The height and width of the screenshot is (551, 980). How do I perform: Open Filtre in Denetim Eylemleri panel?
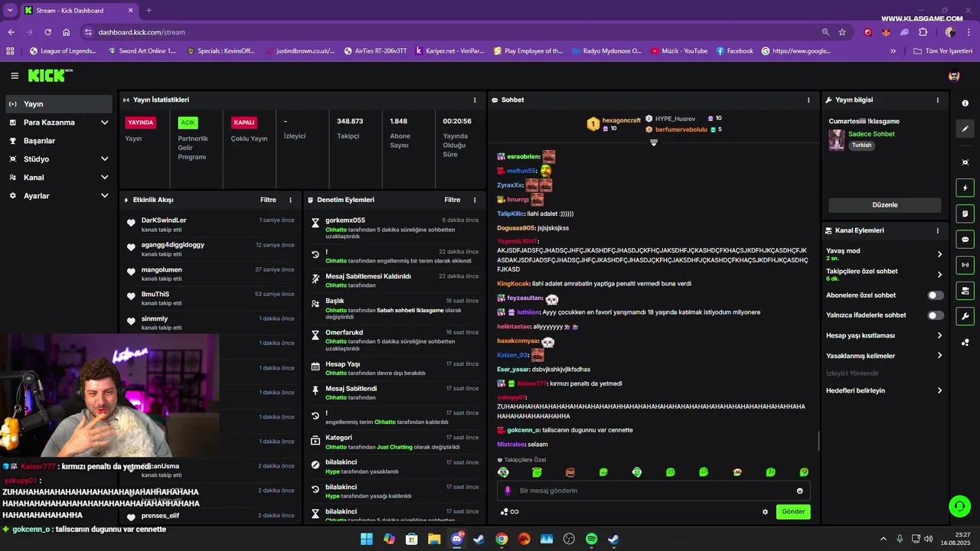pyautogui.click(x=452, y=200)
